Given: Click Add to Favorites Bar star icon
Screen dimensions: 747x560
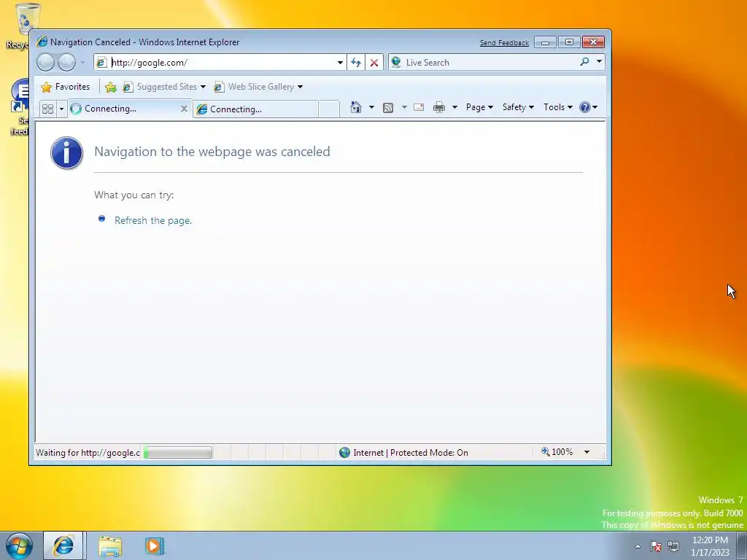Looking at the screenshot, I should [111, 87].
